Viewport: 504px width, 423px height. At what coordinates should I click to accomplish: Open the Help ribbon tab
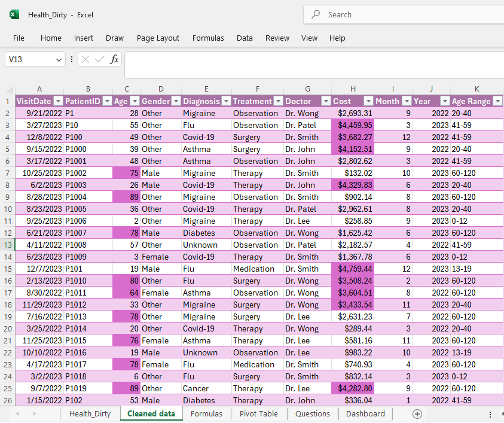click(337, 38)
